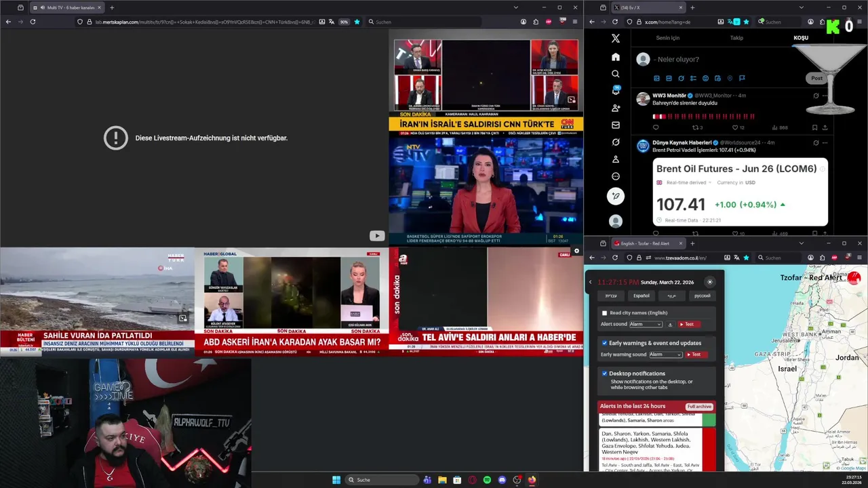Repost the WW3 Monitör post
The width and height of the screenshot is (868, 488).
[695, 127]
